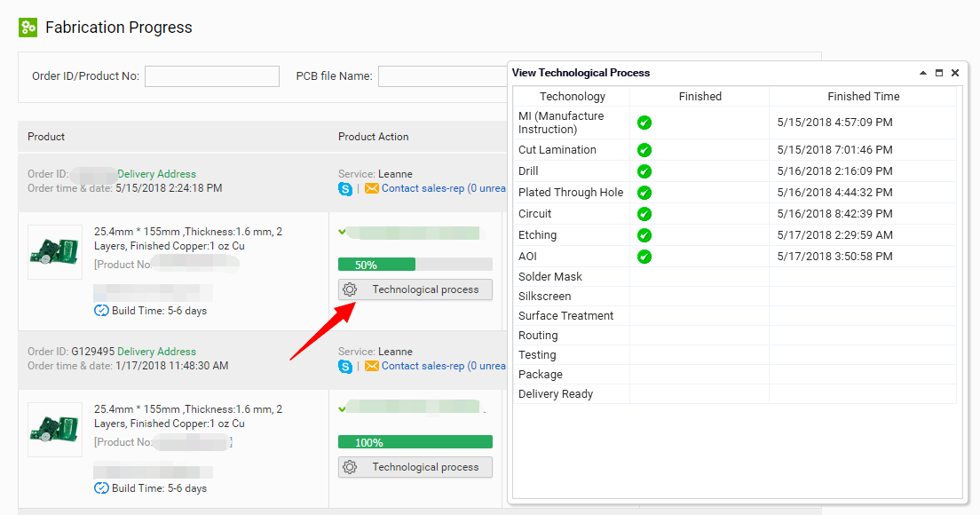Screen dimensions: 980x515
Task: Click the Build Time clock icon under the 50% product
Action: [x=101, y=311]
